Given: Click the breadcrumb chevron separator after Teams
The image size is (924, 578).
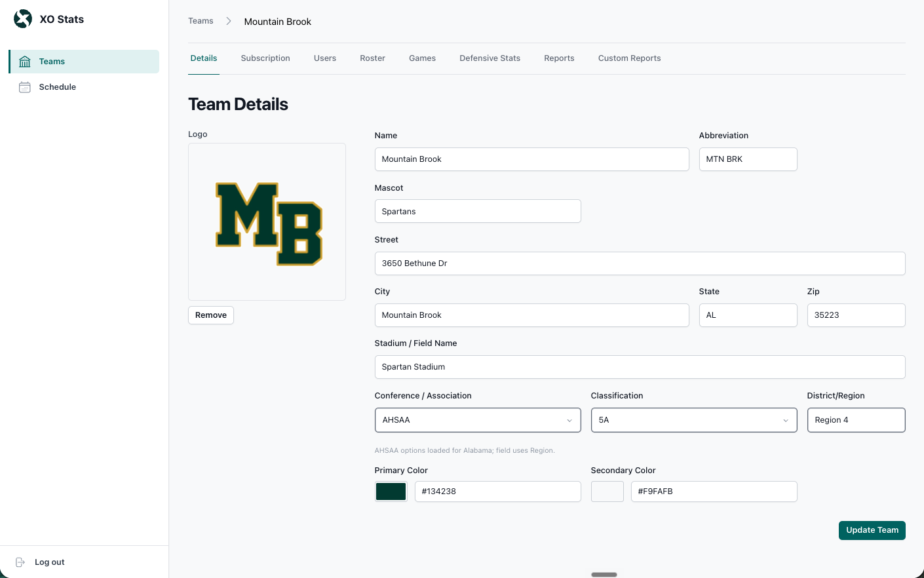Looking at the screenshot, I should click(x=229, y=21).
